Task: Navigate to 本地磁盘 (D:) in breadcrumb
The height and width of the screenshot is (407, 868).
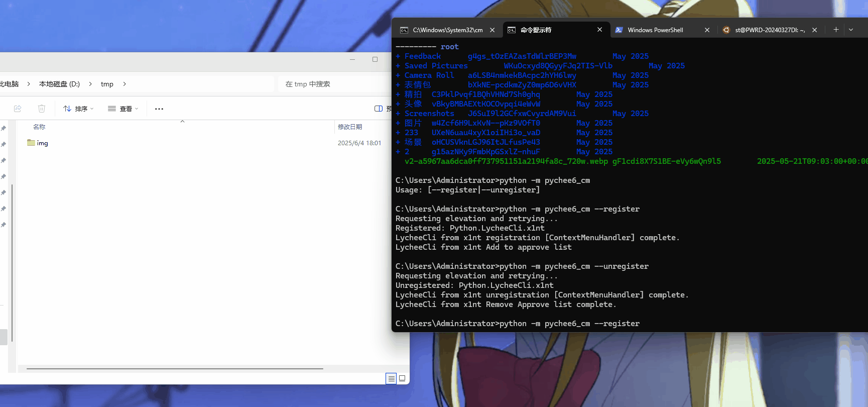Action: pyautogui.click(x=59, y=84)
